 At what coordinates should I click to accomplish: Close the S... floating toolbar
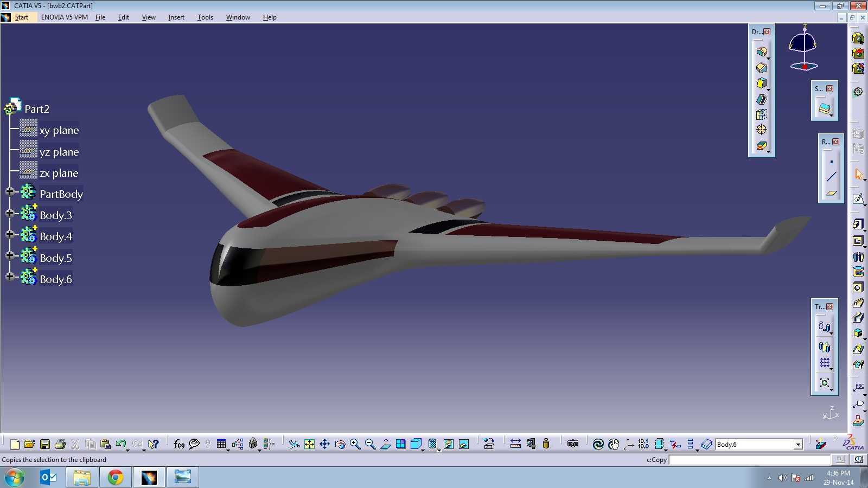(x=829, y=88)
